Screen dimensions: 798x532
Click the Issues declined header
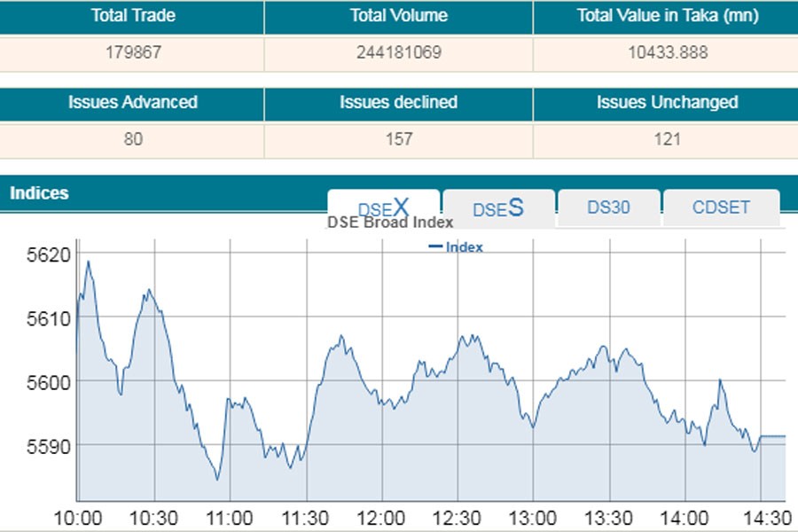coord(398,103)
